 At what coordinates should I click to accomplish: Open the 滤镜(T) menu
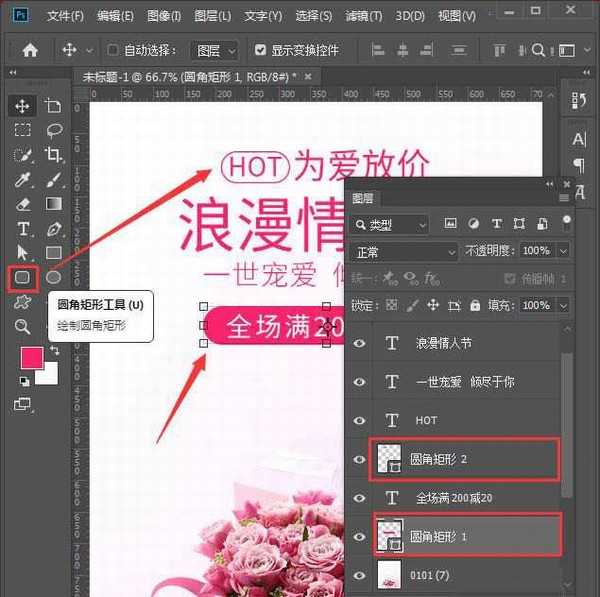364,16
